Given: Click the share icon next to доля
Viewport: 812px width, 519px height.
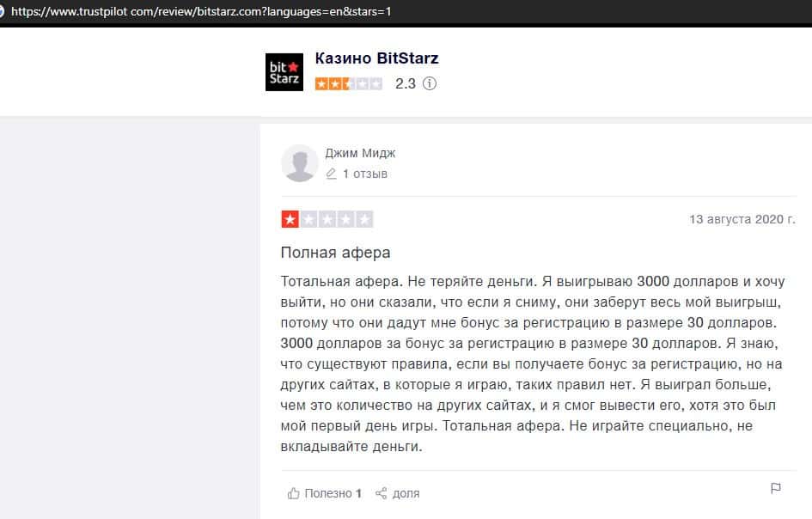Looking at the screenshot, I should click(382, 493).
